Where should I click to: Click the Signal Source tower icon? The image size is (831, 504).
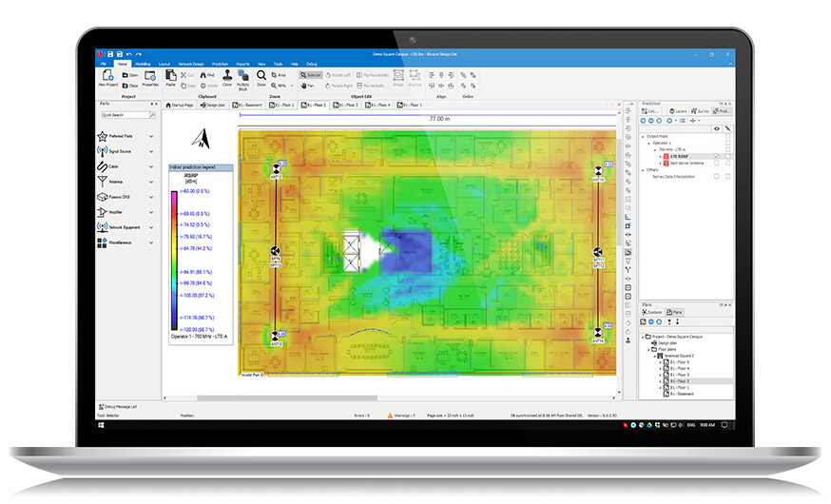point(103,151)
